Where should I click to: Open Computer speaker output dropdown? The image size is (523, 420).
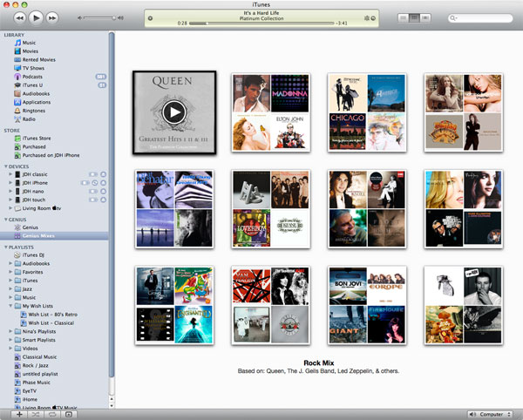[490, 414]
